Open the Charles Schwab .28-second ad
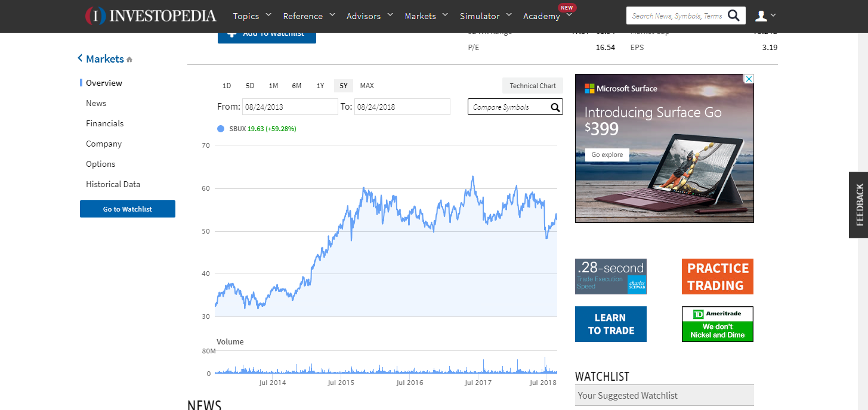 pos(611,277)
